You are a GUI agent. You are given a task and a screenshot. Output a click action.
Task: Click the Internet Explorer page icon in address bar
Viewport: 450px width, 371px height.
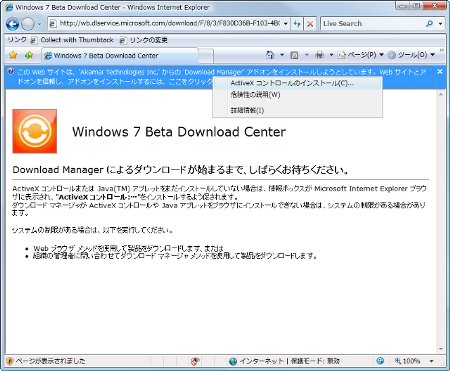tap(53, 24)
